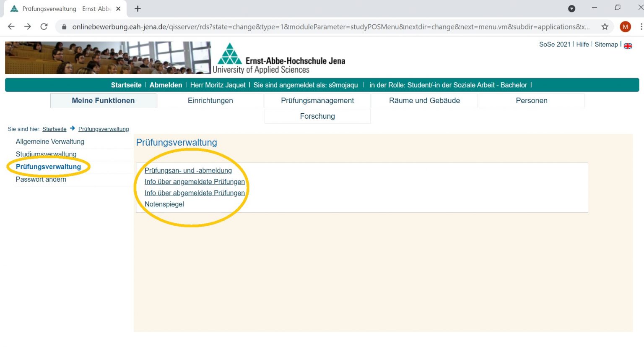Bookmark the page with the star icon
Screen dimensions: 644x347
[605, 26]
